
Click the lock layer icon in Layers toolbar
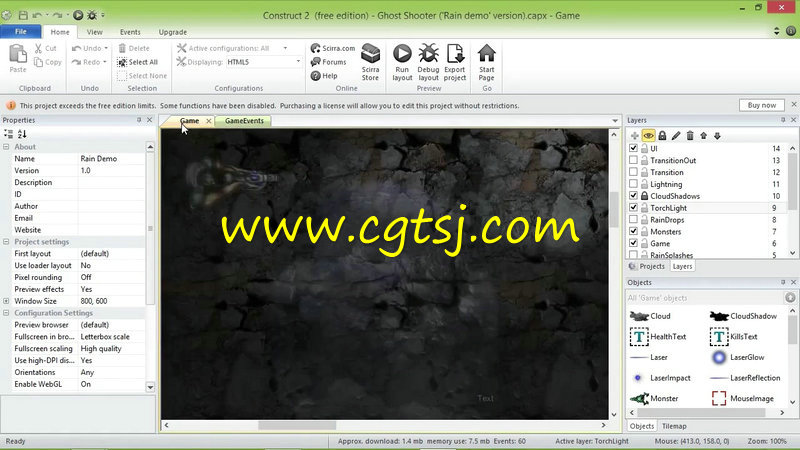(x=662, y=136)
